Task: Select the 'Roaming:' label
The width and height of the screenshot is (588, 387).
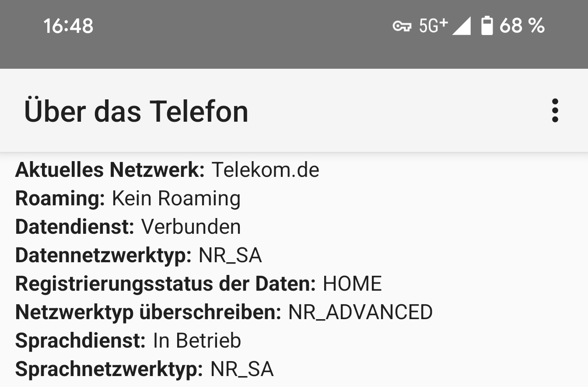Action: 60,198
